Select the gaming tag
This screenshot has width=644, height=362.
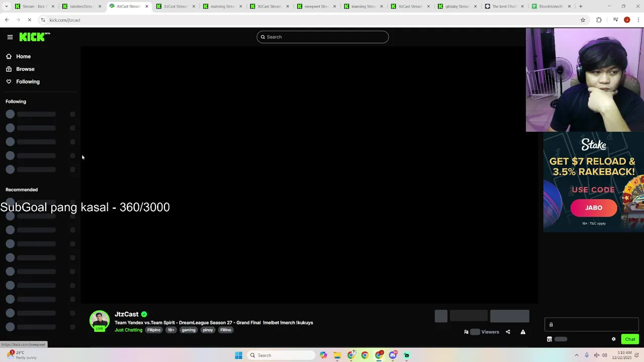click(x=189, y=330)
